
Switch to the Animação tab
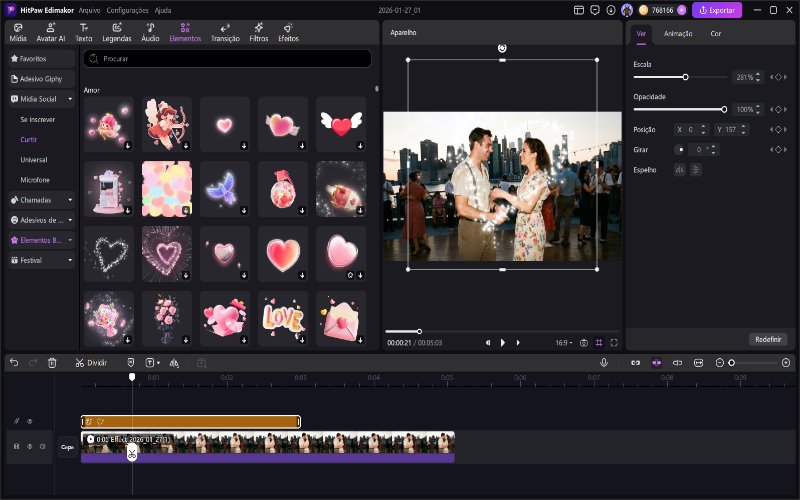pos(678,34)
